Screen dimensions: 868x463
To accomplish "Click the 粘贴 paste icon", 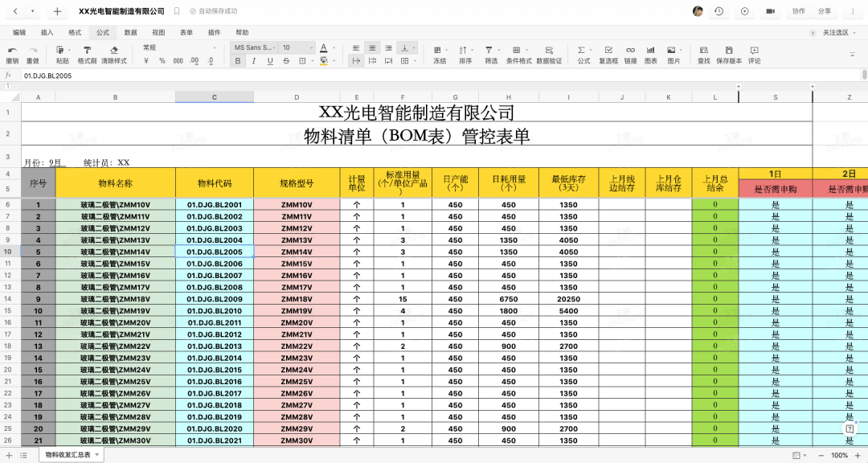I will point(61,55).
